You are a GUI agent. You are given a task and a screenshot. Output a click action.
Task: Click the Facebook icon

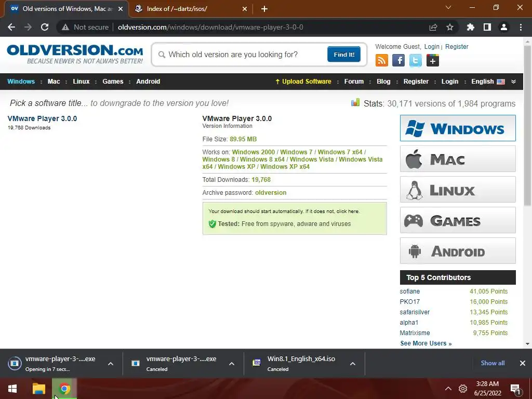(x=398, y=61)
